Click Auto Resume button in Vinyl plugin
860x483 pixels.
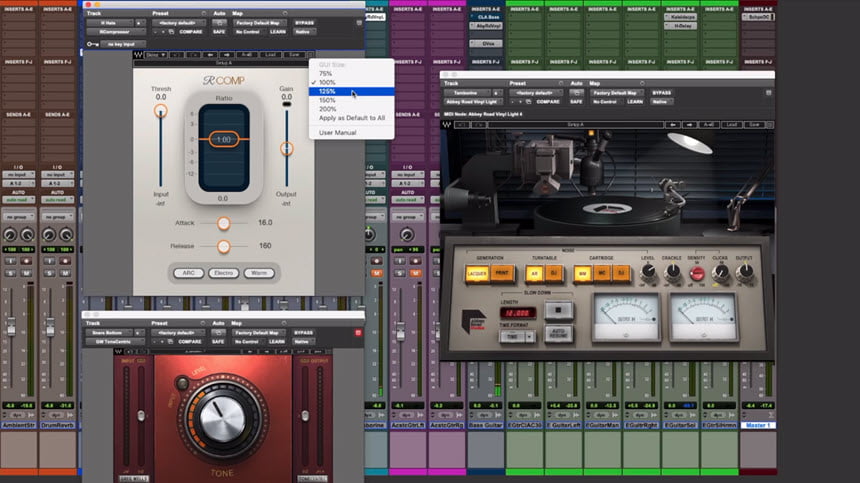tap(558, 333)
